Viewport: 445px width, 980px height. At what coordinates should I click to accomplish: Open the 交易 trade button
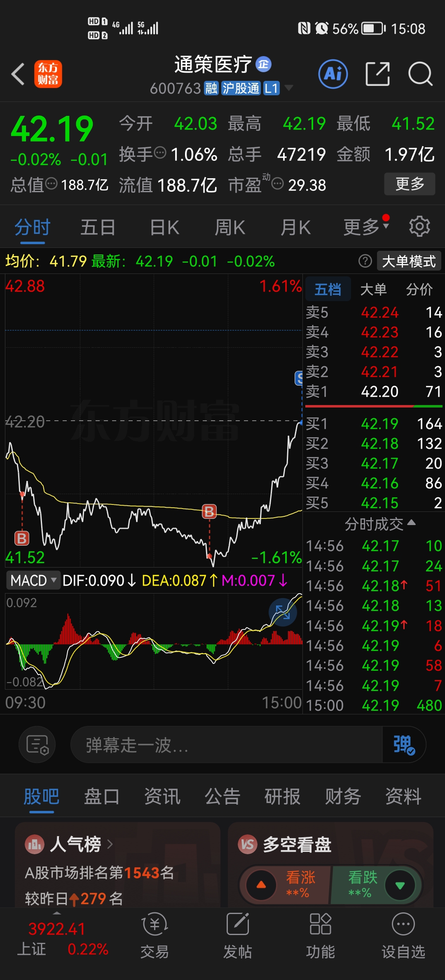point(155,935)
